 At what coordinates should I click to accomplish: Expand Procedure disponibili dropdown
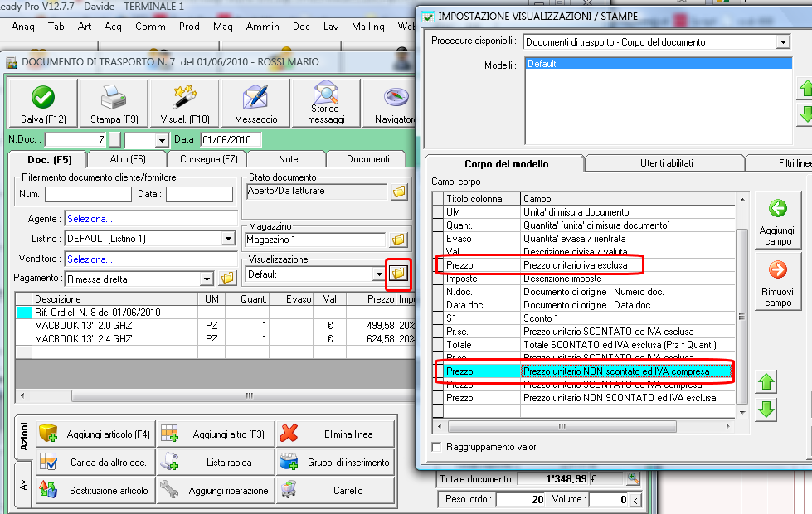tap(783, 42)
